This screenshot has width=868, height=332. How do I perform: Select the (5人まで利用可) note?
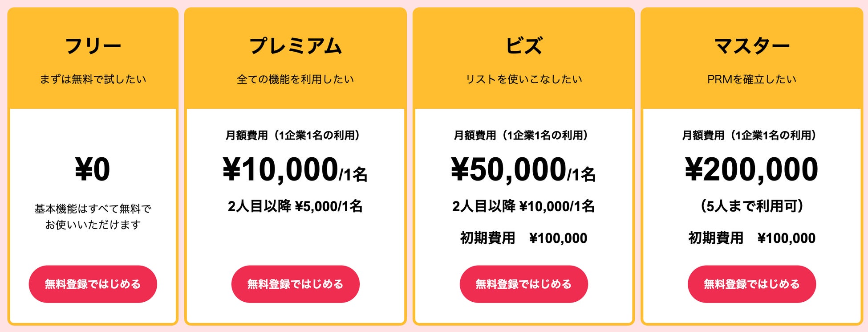coord(751,206)
